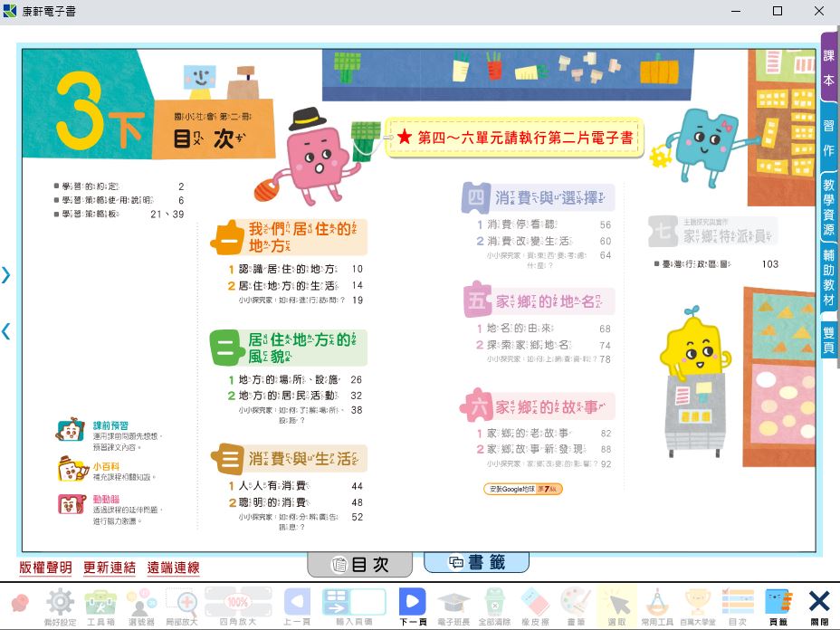Open lesson 居住地方的生活 page 14
The image size is (840, 630).
coord(296,285)
